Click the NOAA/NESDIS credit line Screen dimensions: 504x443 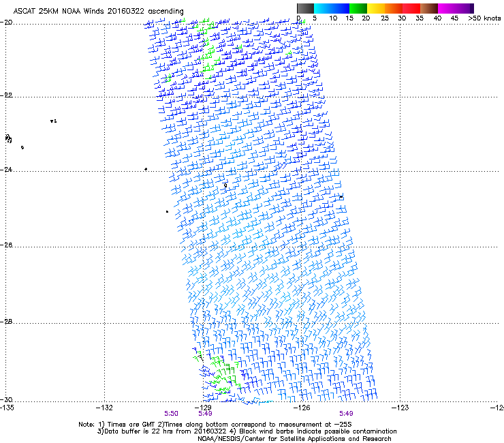pos(294,439)
